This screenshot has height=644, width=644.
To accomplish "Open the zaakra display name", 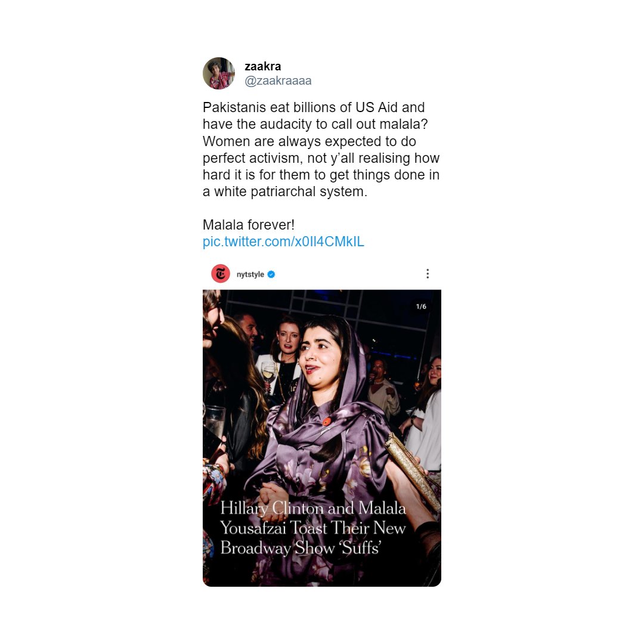I will (263, 66).
